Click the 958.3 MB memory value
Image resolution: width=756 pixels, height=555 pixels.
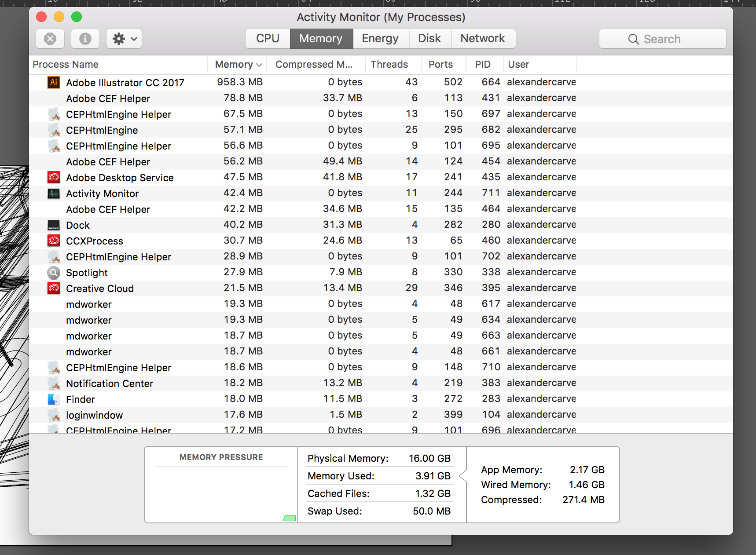(240, 82)
